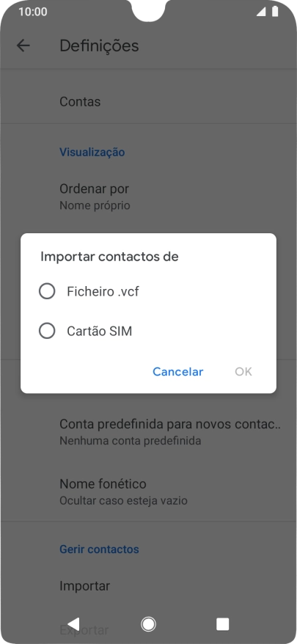This screenshot has width=297, height=644.
Task: Choose the Cartão SIM label
Action: pos(100,331)
